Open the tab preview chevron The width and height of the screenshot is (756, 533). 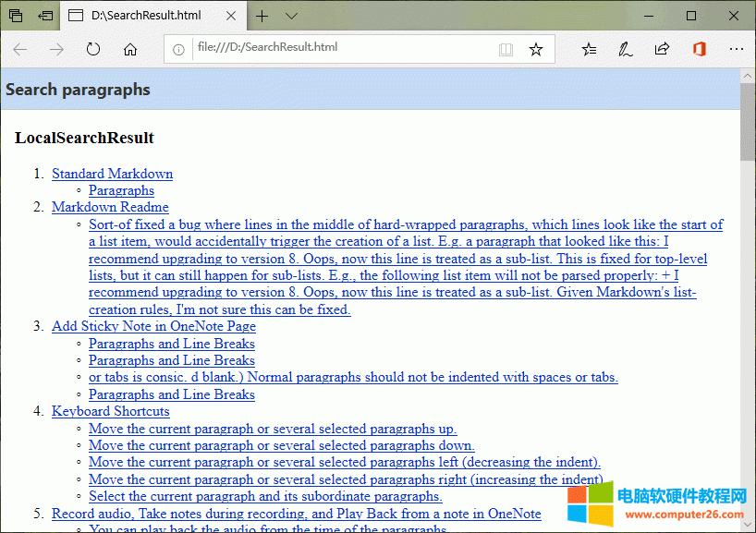point(289,15)
